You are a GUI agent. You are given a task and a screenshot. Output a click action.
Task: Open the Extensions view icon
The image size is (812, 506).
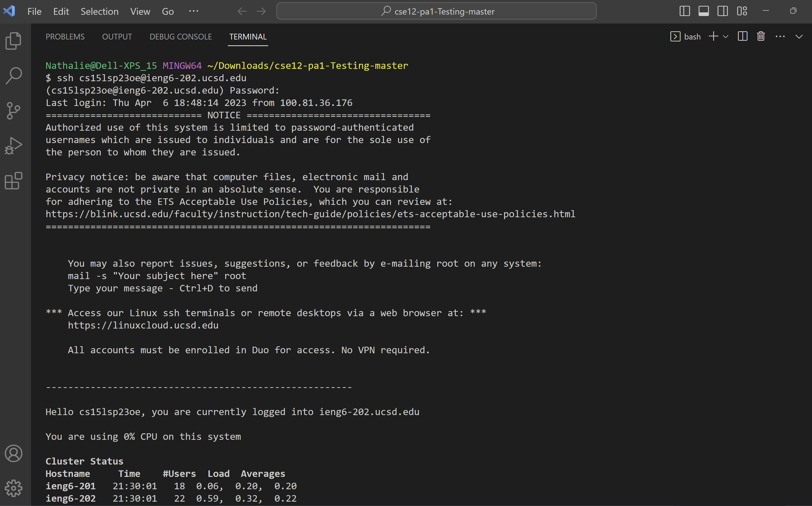(14, 181)
